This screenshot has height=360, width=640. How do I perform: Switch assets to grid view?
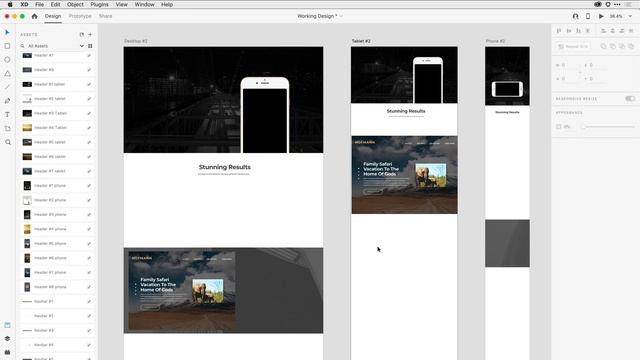click(x=90, y=46)
